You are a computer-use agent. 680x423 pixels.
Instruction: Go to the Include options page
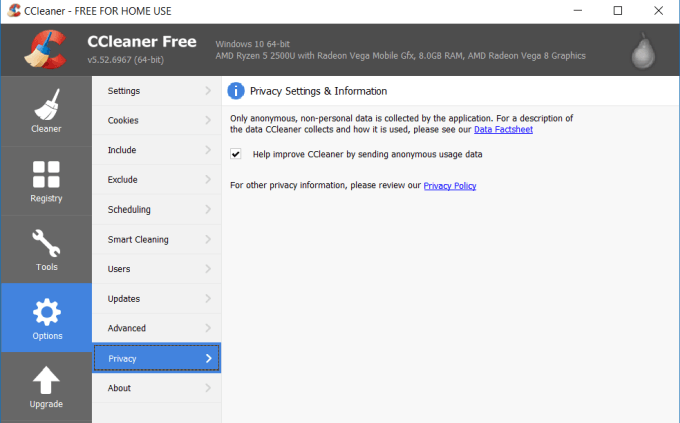[x=157, y=150]
